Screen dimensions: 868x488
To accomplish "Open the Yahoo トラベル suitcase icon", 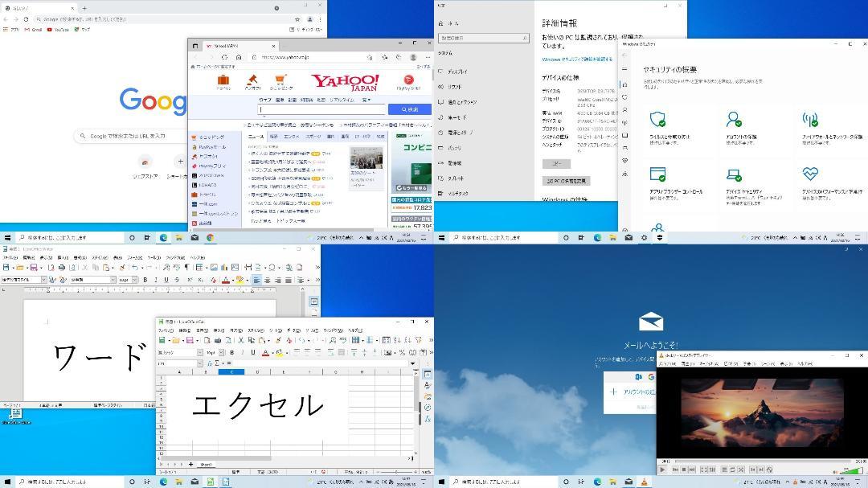I will point(223,82).
